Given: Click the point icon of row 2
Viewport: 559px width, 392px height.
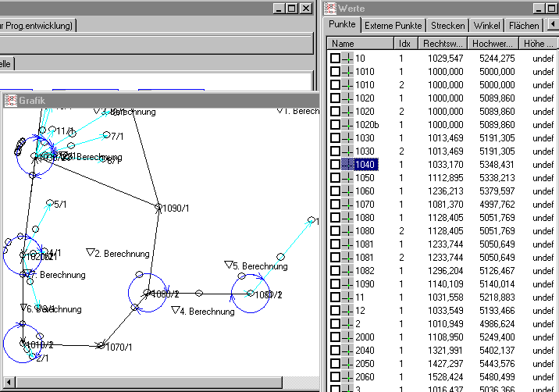Looking at the screenshot, I should coord(347,324).
